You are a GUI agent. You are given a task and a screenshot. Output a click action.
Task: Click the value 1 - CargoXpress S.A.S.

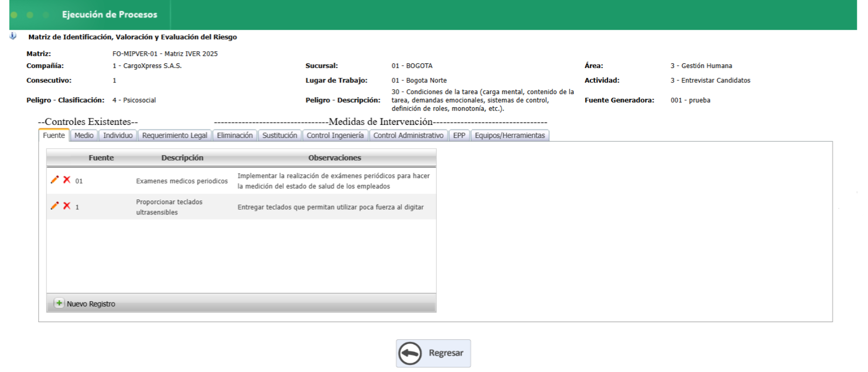pyautogui.click(x=147, y=66)
